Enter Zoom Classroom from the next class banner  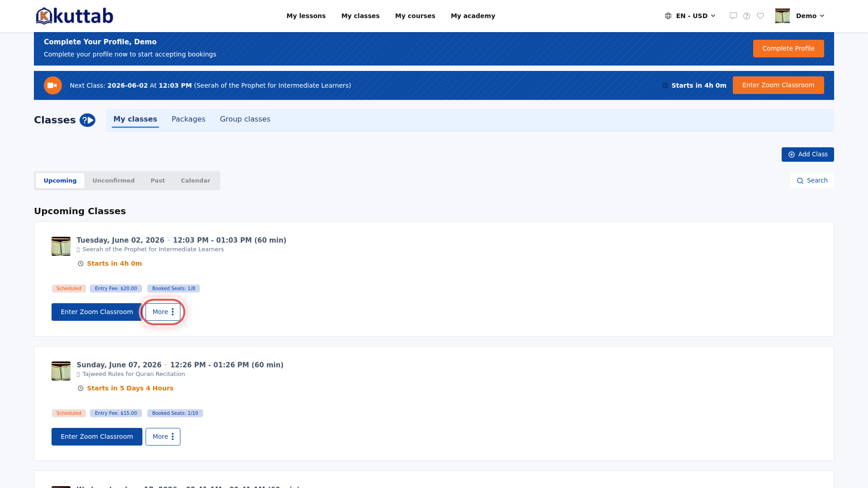point(778,85)
